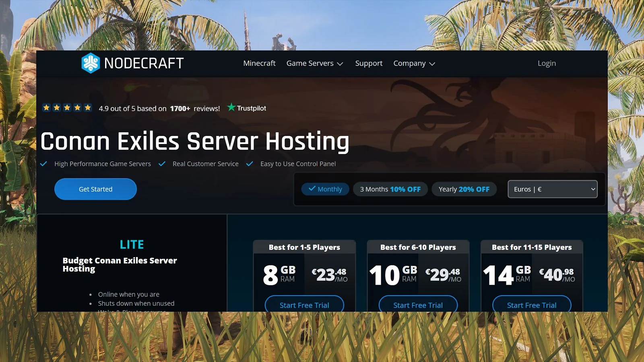
Task: Click Budget Conan Exiles Server Hosting subtitle
Action: [120, 264]
